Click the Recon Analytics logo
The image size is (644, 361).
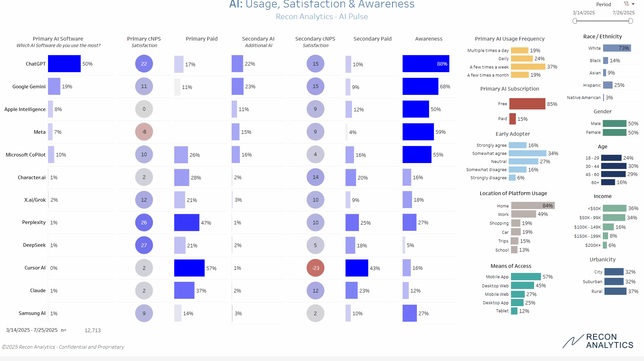[x=599, y=341]
